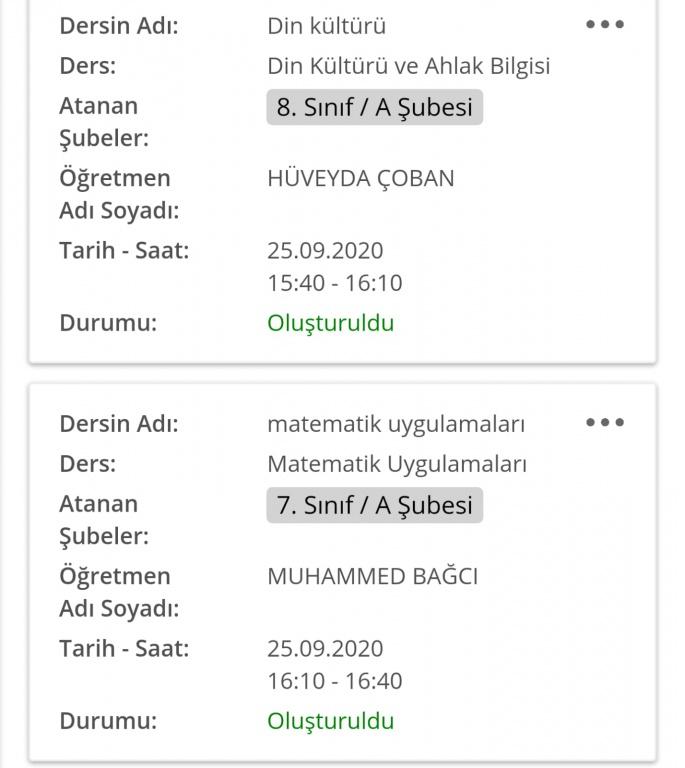Click Atanan Şubeler label in the Din kültürü card
The image size is (685, 768).
click(x=104, y=121)
